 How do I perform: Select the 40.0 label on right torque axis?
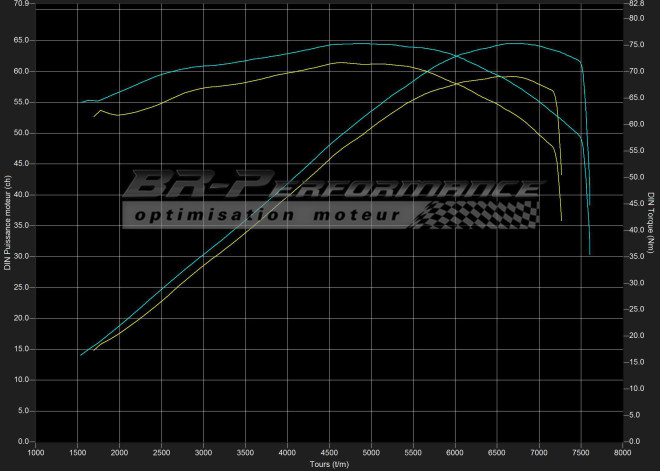(637, 230)
